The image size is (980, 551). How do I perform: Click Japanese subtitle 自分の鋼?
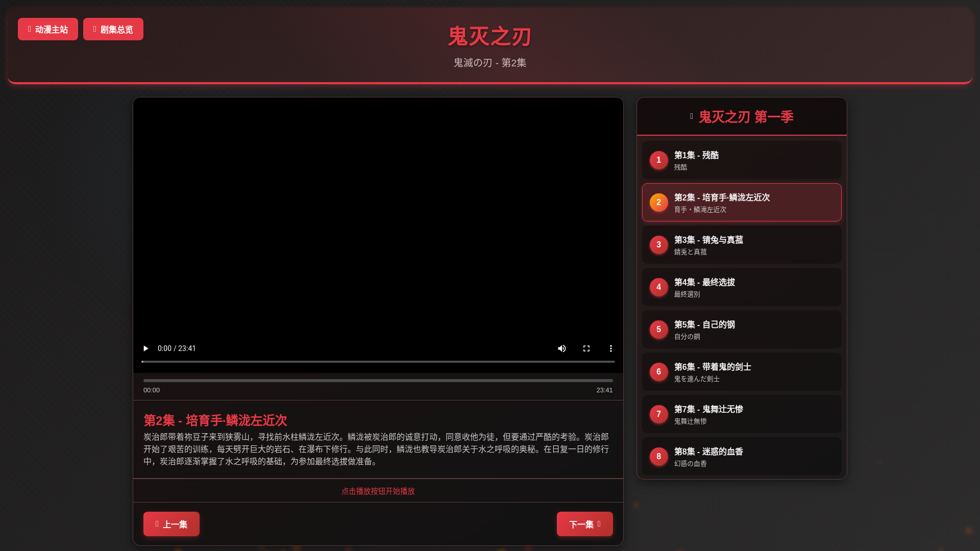coord(687,337)
